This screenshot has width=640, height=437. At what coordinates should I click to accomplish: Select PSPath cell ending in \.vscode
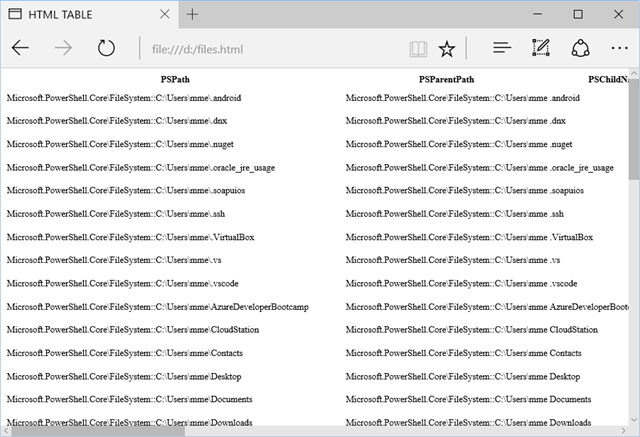click(122, 284)
